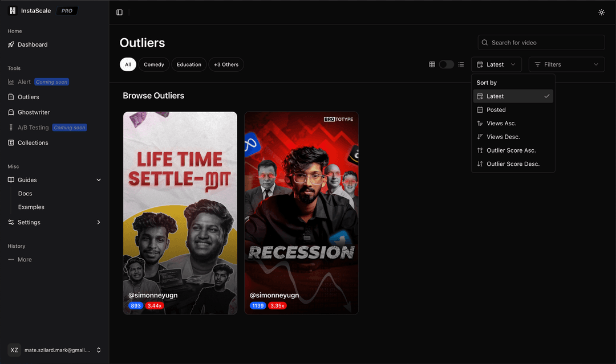The image size is (616, 364).
Task: Click the grid view icon
Action: pyautogui.click(x=432, y=64)
